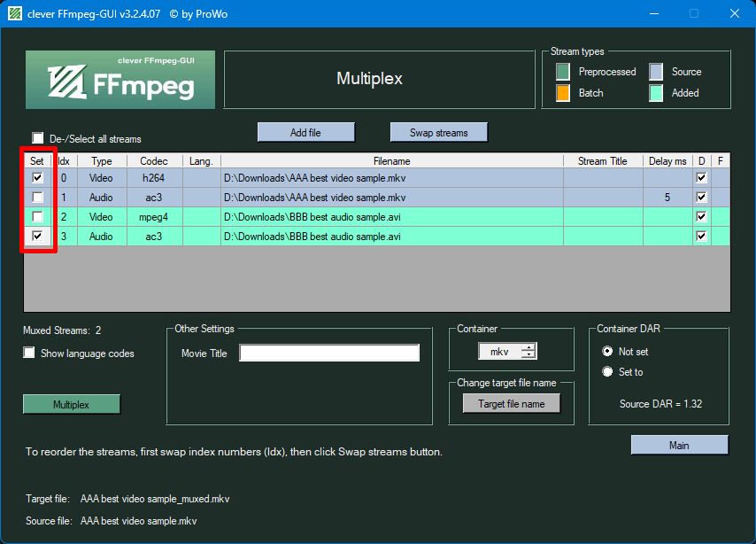The height and width of the screenshot is (544, 756).
Task: Click the Source color swatch
Action: [656, 72]
